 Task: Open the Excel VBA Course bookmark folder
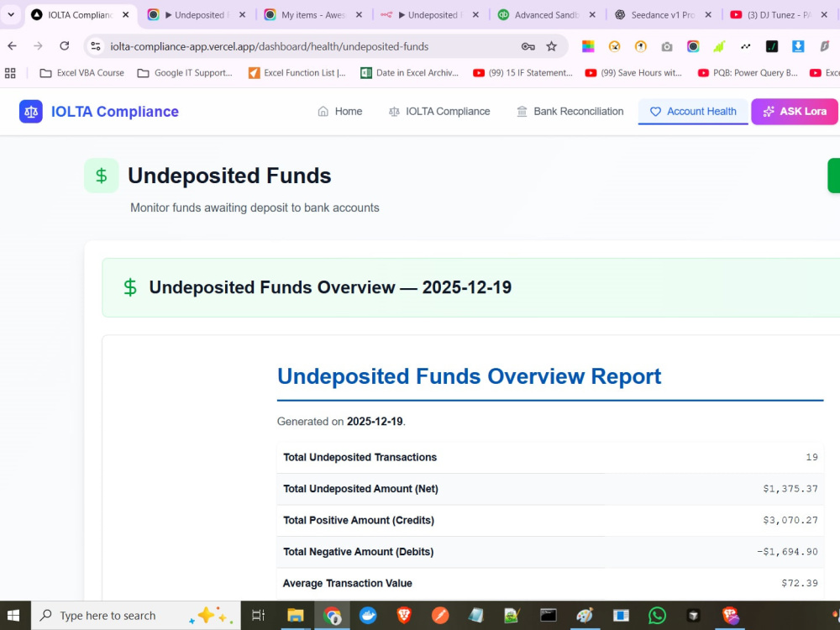pyautogui.click(x=82, y=73)
